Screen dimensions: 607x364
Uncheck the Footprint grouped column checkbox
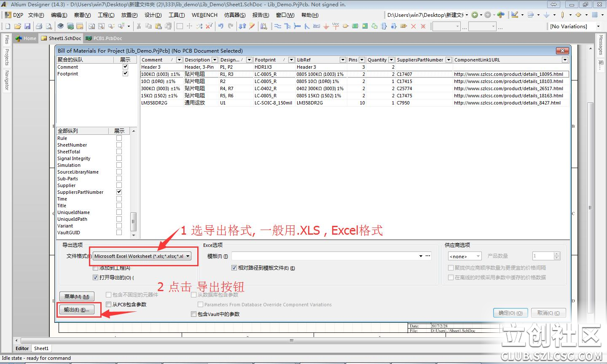pyautogui.click(x=125, y=73)
